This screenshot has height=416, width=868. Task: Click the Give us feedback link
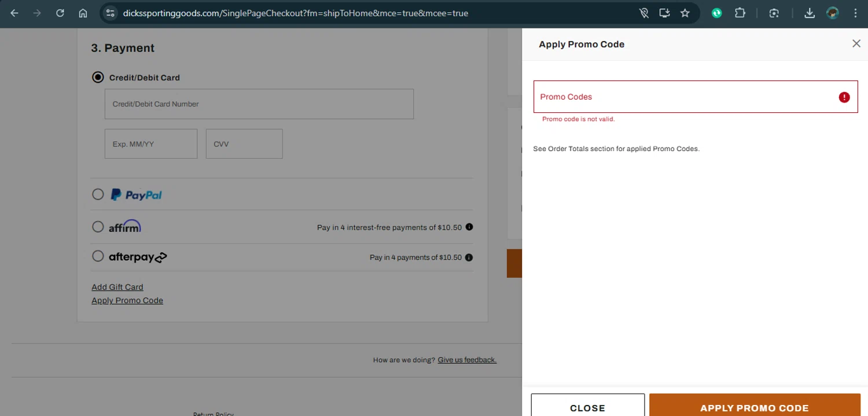pyautogui.click(x=467, y=360)
